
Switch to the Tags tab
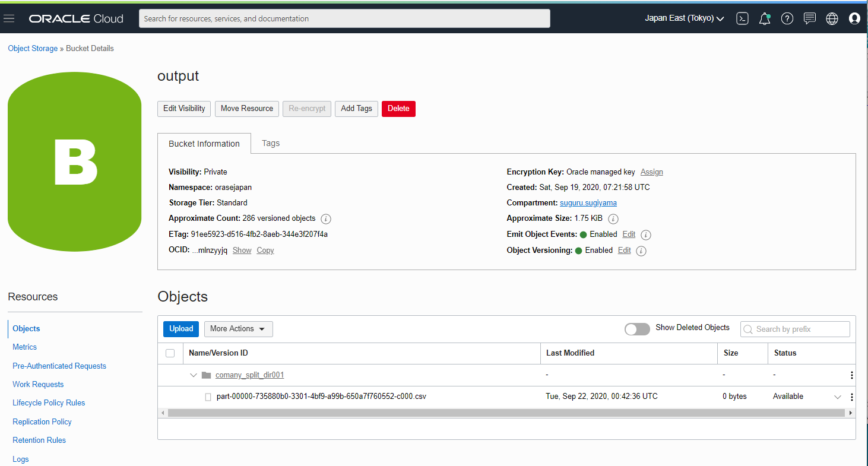[271, 143]
